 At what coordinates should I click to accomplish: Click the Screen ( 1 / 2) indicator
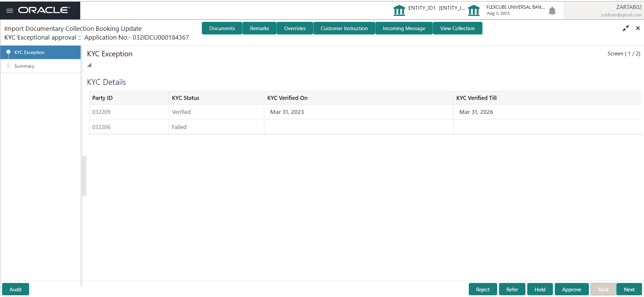point(624,54)
